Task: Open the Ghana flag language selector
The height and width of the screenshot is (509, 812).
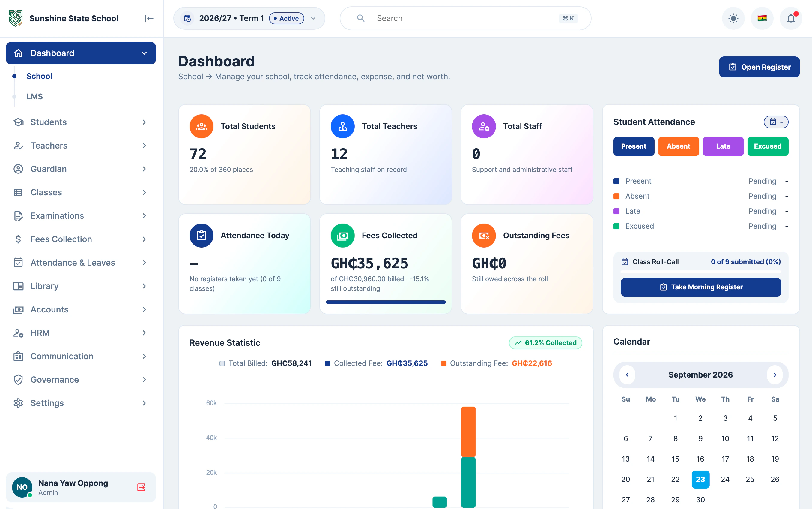Action: coord(762,18)
